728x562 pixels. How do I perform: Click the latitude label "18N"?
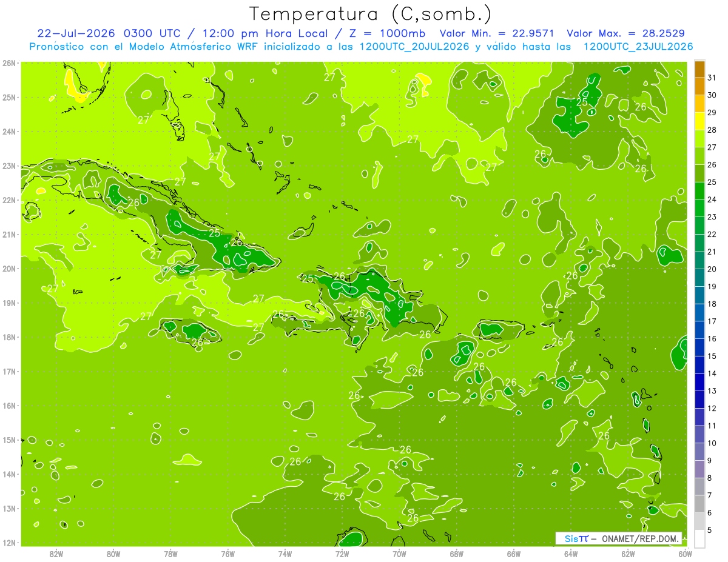click(9, 337)
